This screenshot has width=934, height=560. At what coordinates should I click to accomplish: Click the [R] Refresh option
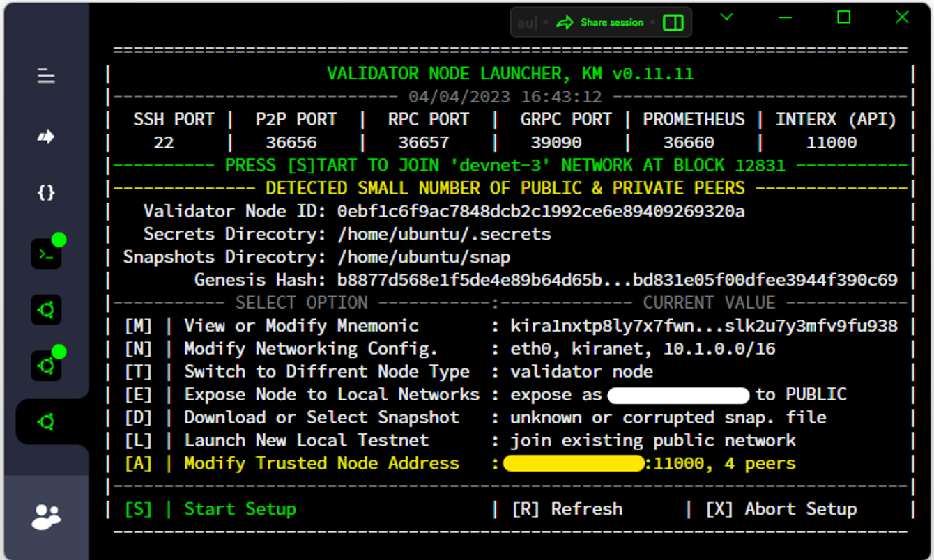click(567, 509)
